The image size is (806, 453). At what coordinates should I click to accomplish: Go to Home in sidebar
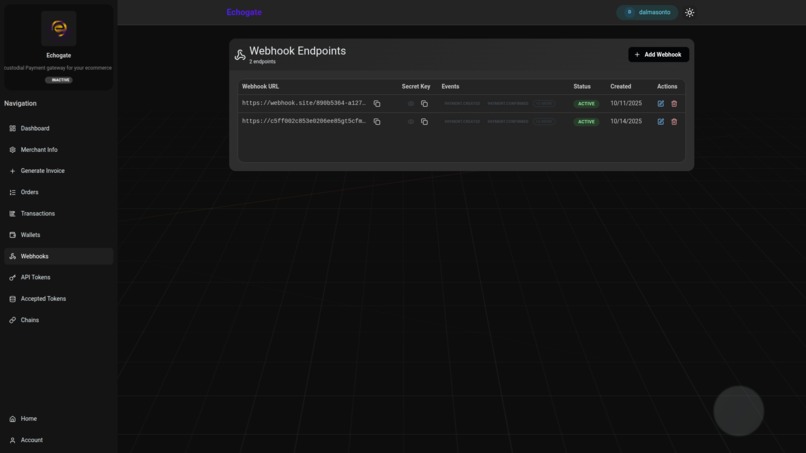coord(59,419)
